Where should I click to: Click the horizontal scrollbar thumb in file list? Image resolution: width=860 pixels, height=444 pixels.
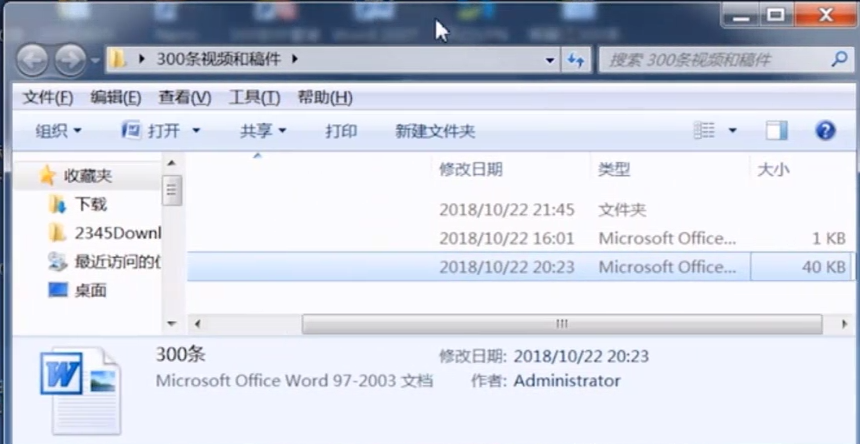562,324
